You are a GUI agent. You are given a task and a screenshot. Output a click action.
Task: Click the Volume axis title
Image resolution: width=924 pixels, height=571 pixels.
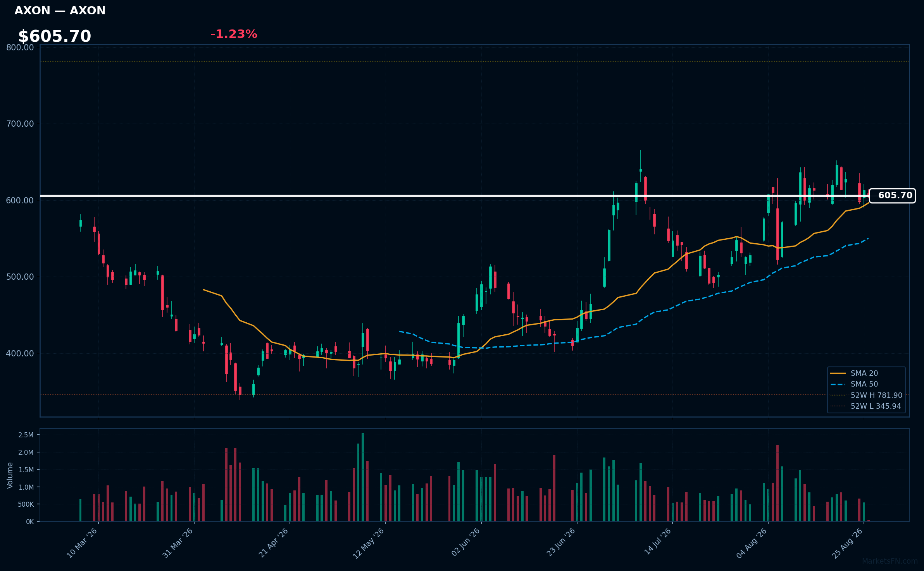pos(10,475)
